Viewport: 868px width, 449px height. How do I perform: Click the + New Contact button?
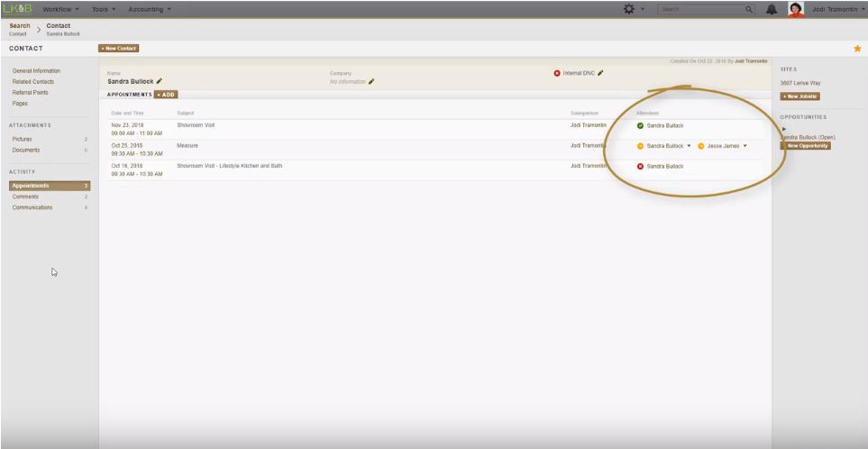click(119, 48)
